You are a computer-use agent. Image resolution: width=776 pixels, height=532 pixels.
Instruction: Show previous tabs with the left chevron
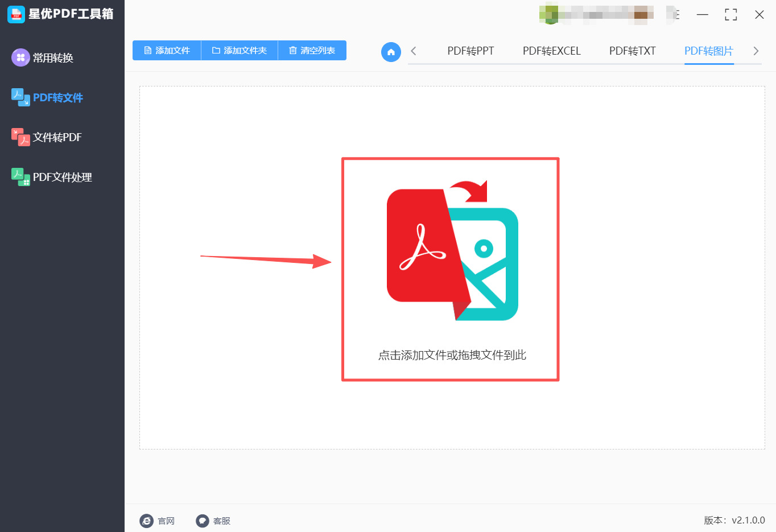[x=414, y=51]
